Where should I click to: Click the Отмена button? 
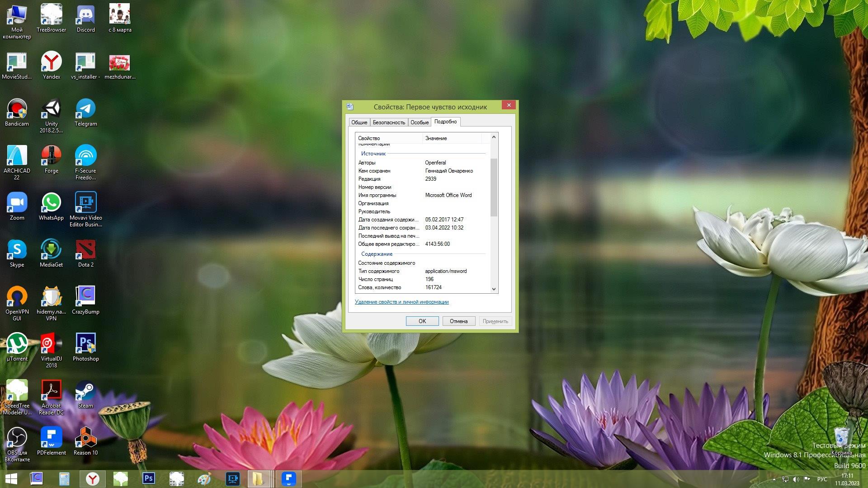pos(458,321)
